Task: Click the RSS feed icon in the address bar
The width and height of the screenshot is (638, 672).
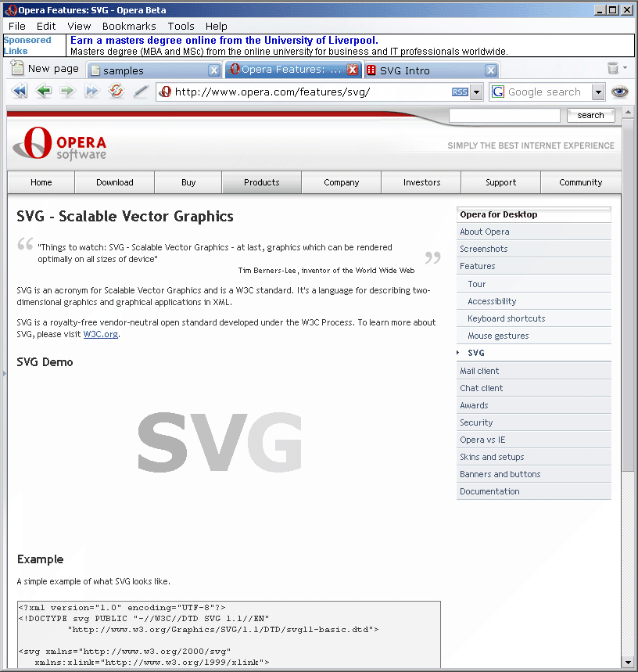Action: point(460,92)
